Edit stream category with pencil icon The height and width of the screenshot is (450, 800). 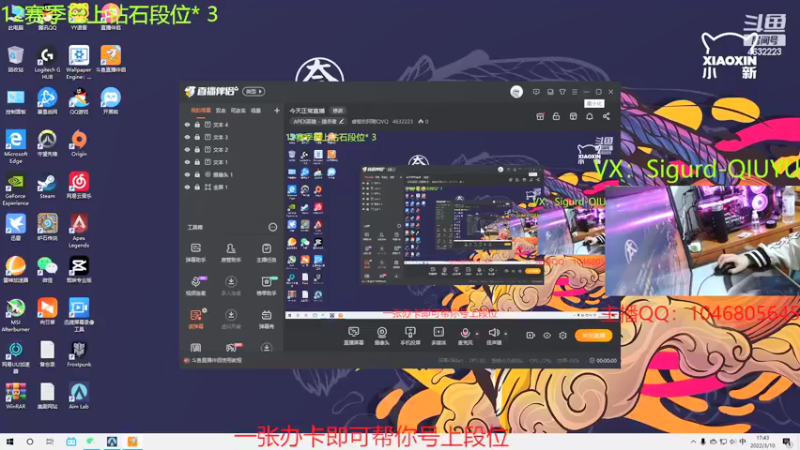(341, 121)
